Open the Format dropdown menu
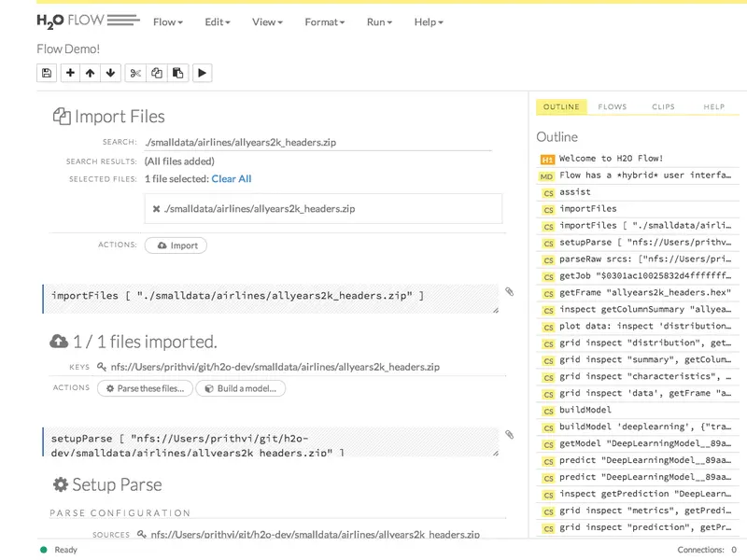The width and height of the screenshot is (747, 560). pyautogui.click(x=324, y=21)
